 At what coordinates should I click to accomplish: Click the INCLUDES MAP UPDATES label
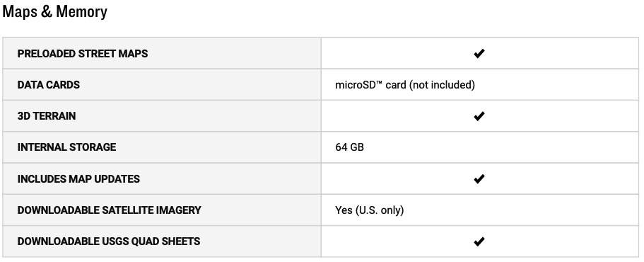[x=78, y=179]
